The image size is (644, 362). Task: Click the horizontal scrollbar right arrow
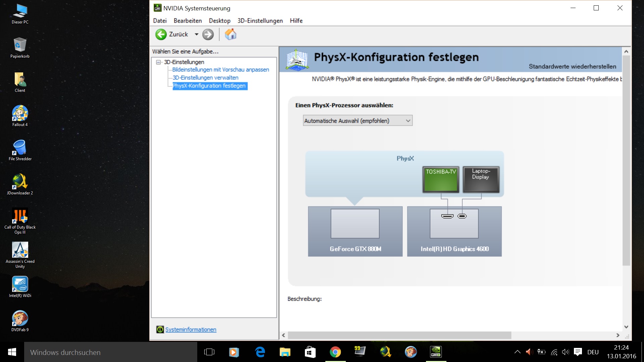(618, 335)
